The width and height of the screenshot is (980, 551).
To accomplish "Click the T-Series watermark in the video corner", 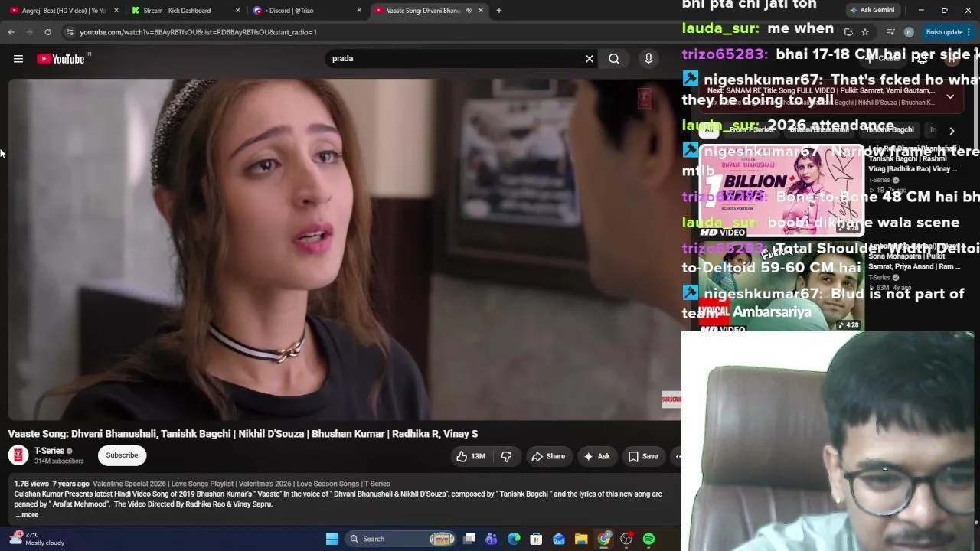I will 644,98.
